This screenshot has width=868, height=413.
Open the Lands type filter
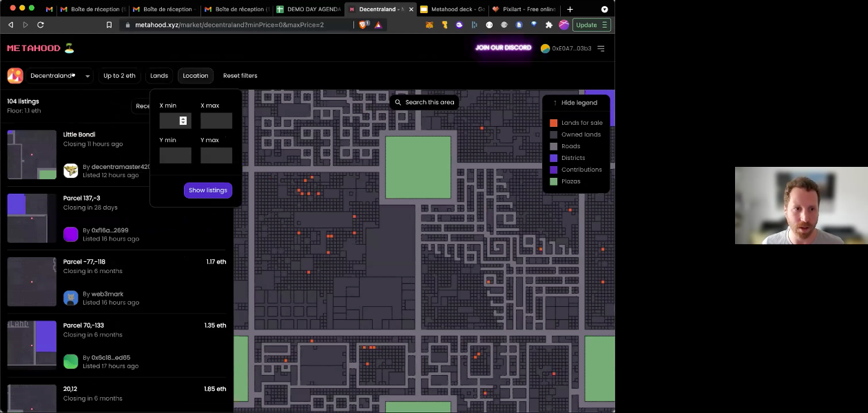point(159,76)
